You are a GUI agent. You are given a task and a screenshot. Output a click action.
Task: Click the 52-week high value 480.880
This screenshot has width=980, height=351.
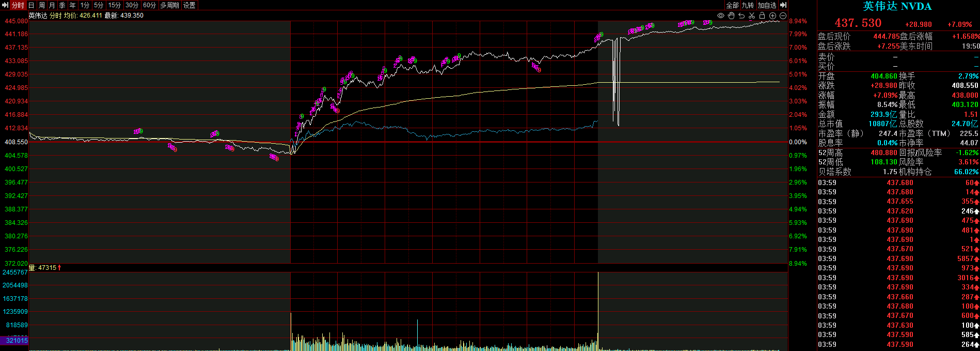point(884,152)
